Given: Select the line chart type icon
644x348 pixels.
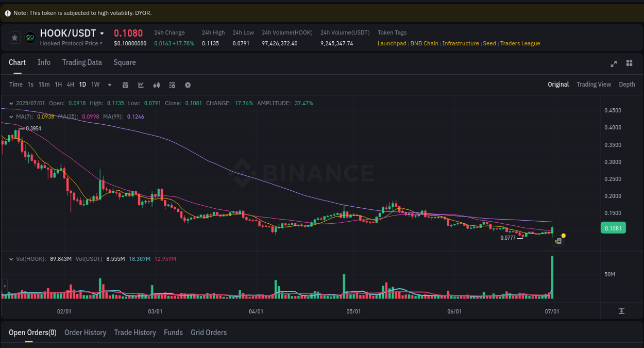Looking at the screenshot, I should [x=141, y=85].
